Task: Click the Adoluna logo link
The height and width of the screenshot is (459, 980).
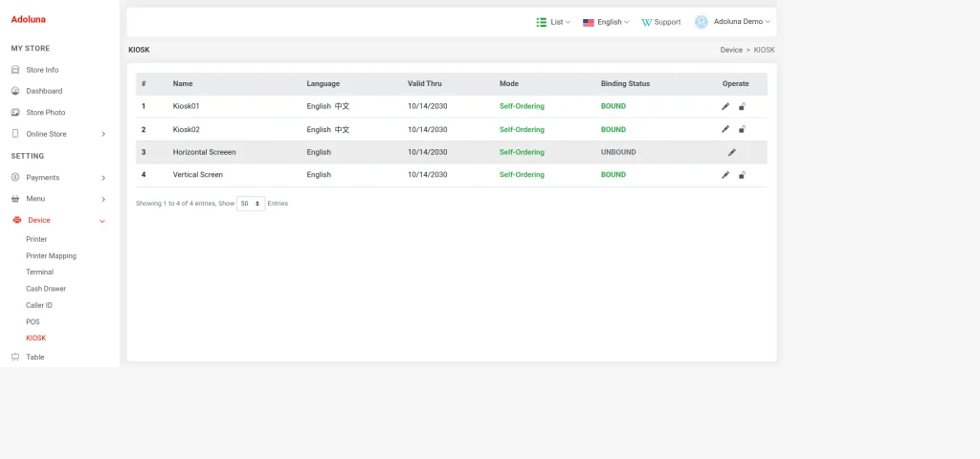Action: coord(28,19)
